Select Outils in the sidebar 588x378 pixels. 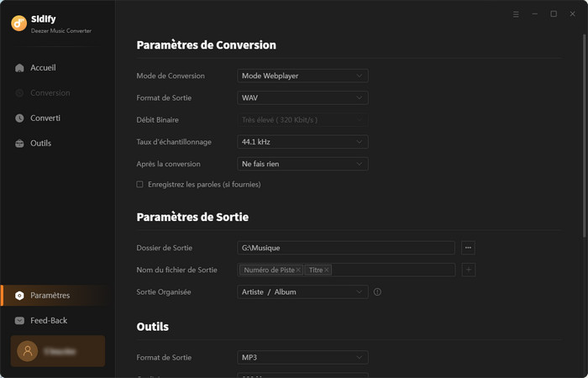click(x=40, y=144)
